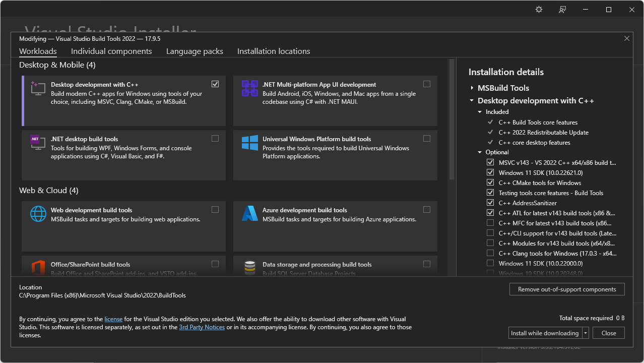Expand the MSBuild Tools section
Screen dimensions: 644x363
[x=472, y=88]
